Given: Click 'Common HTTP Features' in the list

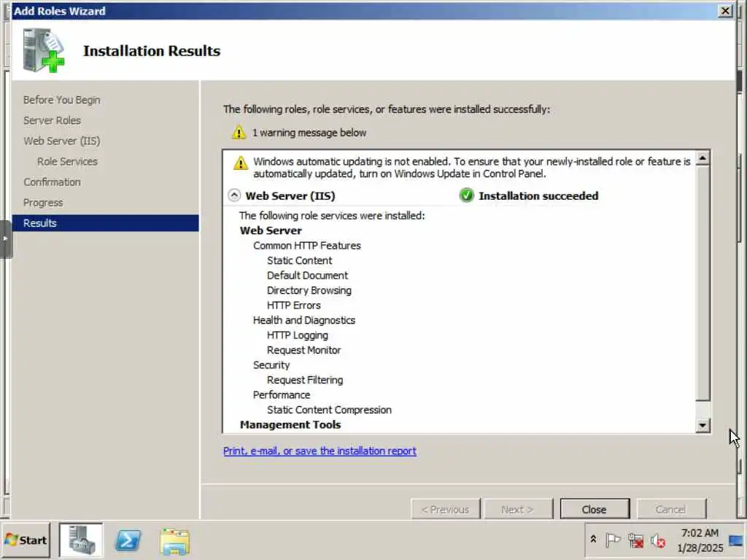Looking at the screenshot, I should [x=307, y=245].
